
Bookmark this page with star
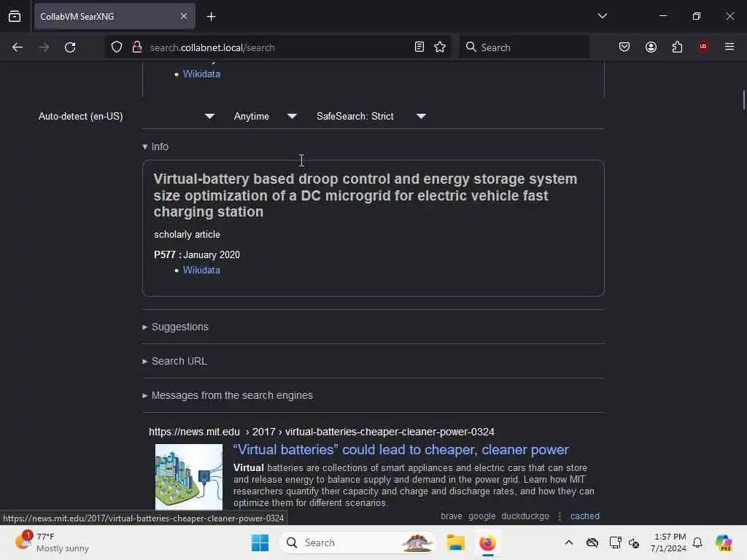click(x=440, y=47)
